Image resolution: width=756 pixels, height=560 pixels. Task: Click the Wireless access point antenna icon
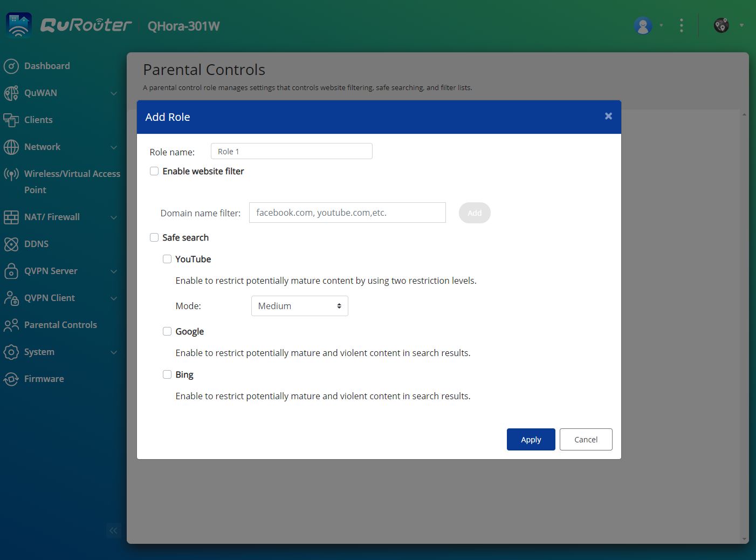point(11,174)
